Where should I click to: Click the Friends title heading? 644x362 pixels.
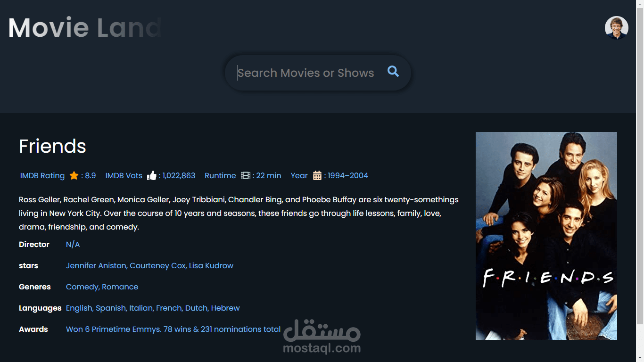[x=52, y=146]
